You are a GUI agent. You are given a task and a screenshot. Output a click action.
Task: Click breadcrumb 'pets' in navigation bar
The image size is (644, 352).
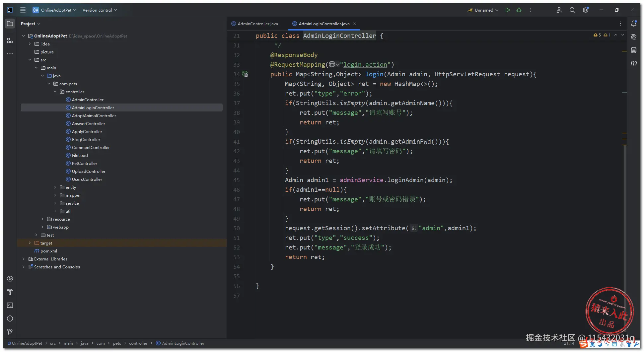click(117, 343)
